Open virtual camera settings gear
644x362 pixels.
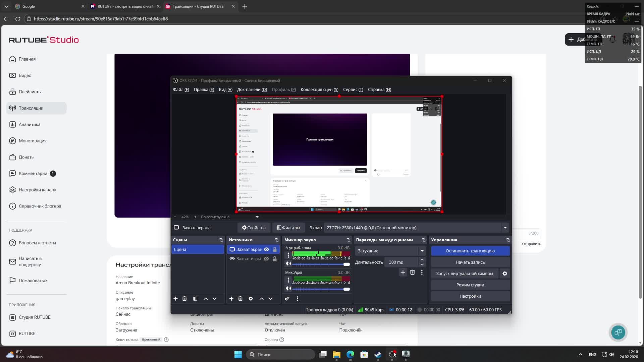pos(505,274)
